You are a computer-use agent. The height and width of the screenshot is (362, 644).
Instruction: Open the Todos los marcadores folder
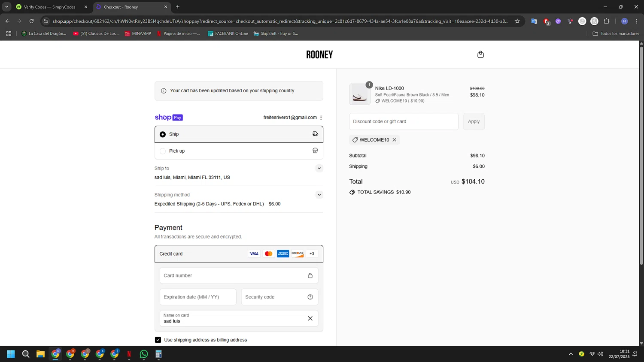[616, 33]
